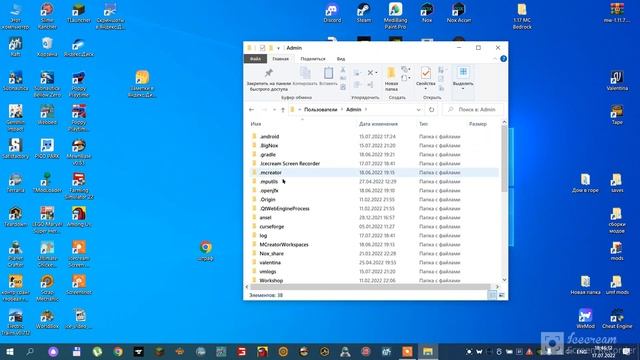Open Свойства with the checkmark icon
Viewport: 640px width, 360px height.
pyautogui.click(x=425, y=73)
